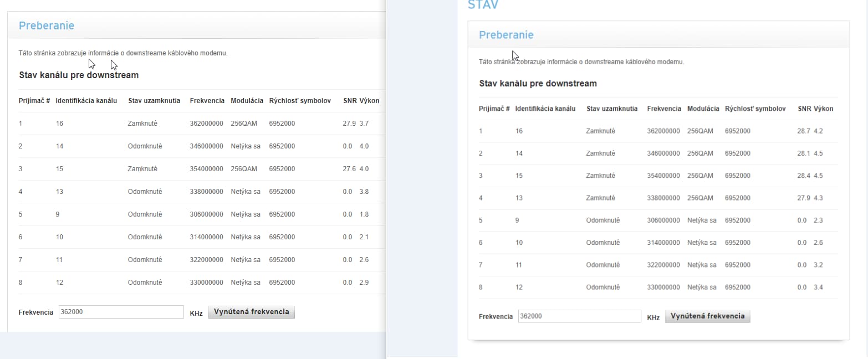The height and width of the screenshot is (359, 868).
Task: Select frequency 322000000 cell in right panel
Action: [x=663, y=265]
